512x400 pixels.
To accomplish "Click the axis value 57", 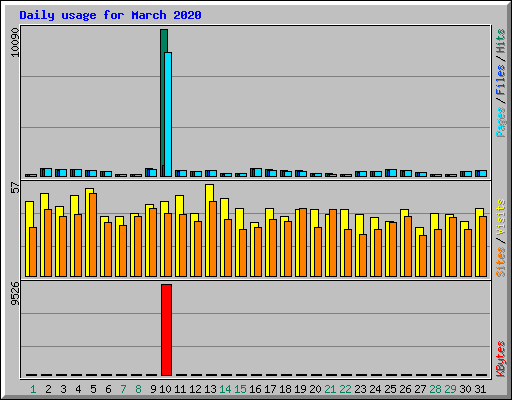I will click(x=15, y=187).
